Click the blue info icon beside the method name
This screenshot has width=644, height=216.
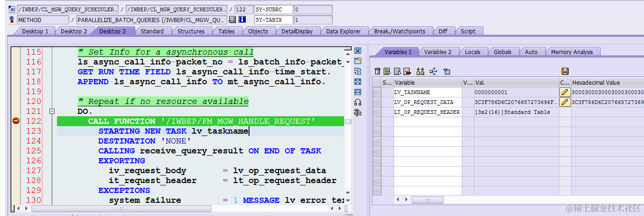click(x=242, y=20)
